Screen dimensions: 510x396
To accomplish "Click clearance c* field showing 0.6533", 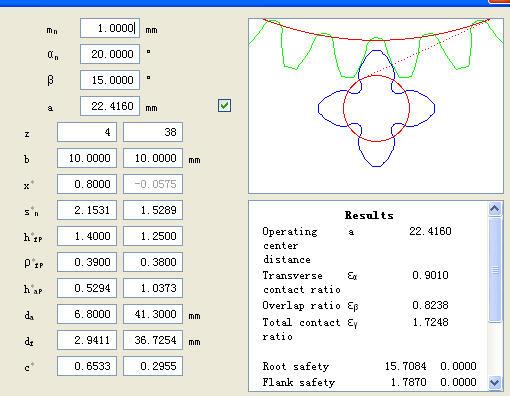I will (x=87, y=366).
